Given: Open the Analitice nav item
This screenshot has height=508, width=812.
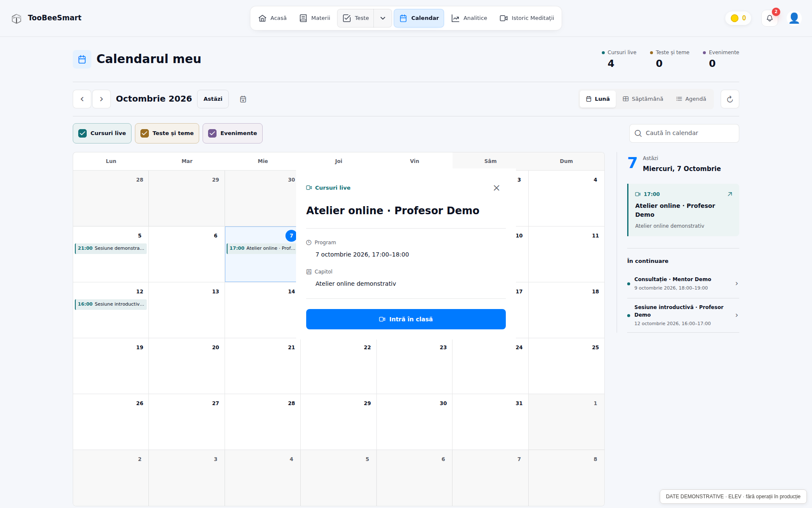Looking at the screenshot, I should (469, 18).
